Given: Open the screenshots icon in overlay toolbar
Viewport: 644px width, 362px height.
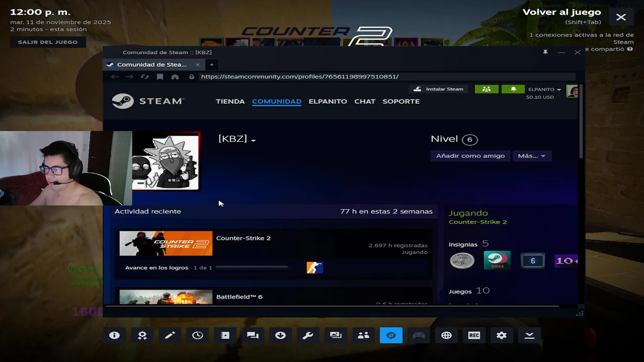Looking at the screenshot, I should click(x=336, y=335).
